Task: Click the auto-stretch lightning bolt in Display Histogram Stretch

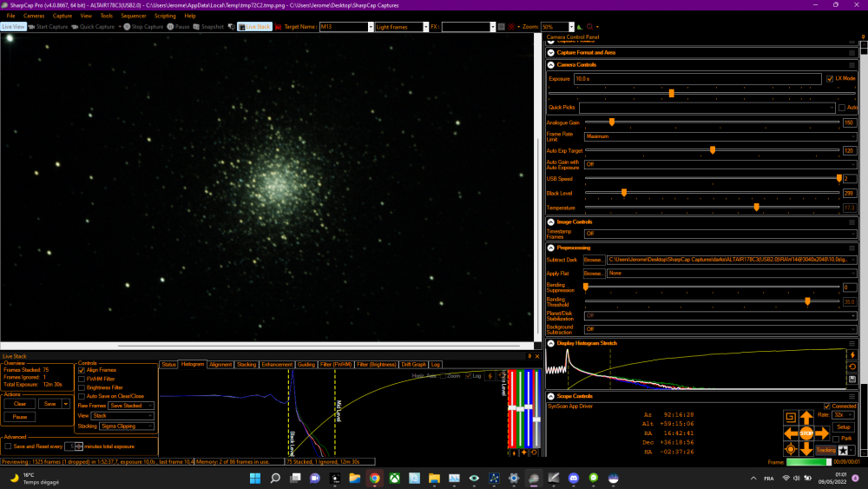Action: [x=853, y=354]
